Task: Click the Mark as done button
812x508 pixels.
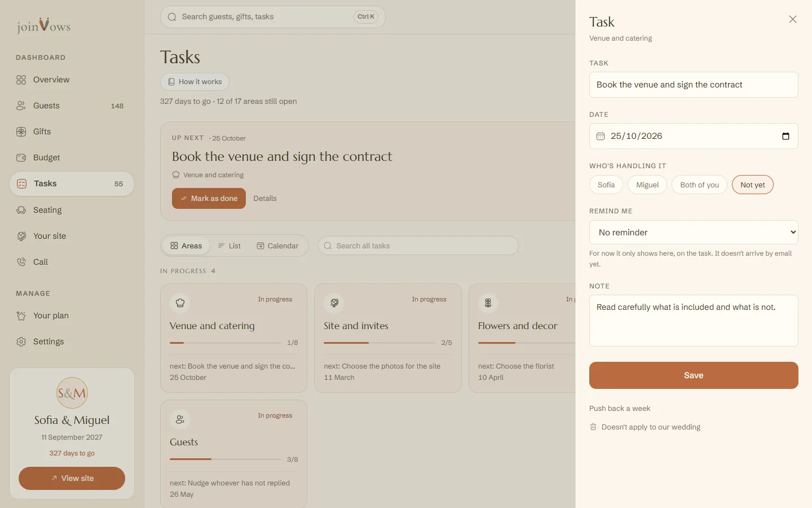Action: [209, 198]
